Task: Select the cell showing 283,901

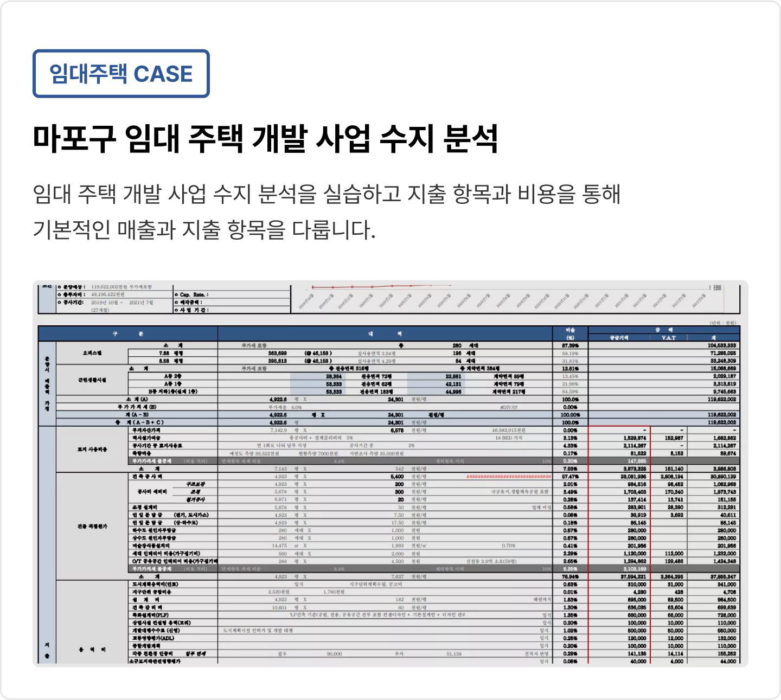Action: point(637,508)
